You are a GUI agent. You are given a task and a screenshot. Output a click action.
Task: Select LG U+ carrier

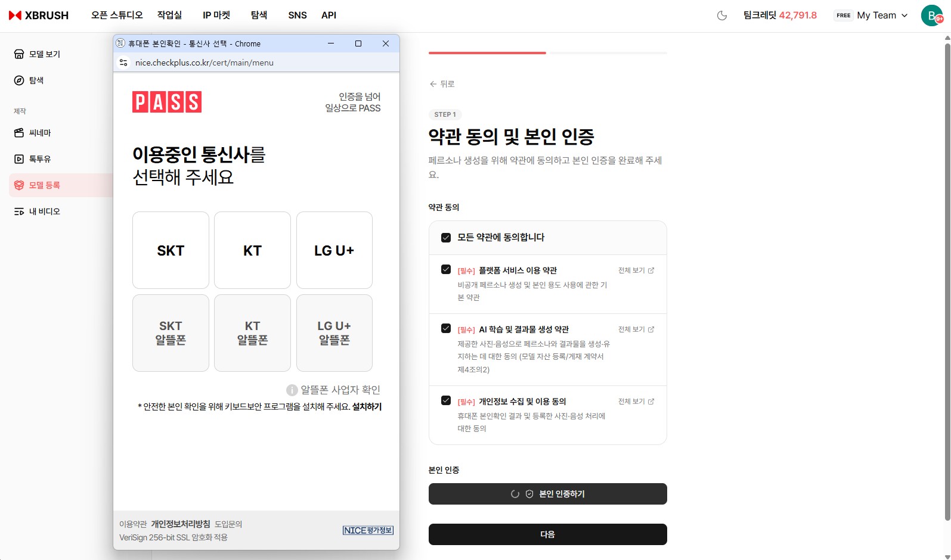[334, 250]
